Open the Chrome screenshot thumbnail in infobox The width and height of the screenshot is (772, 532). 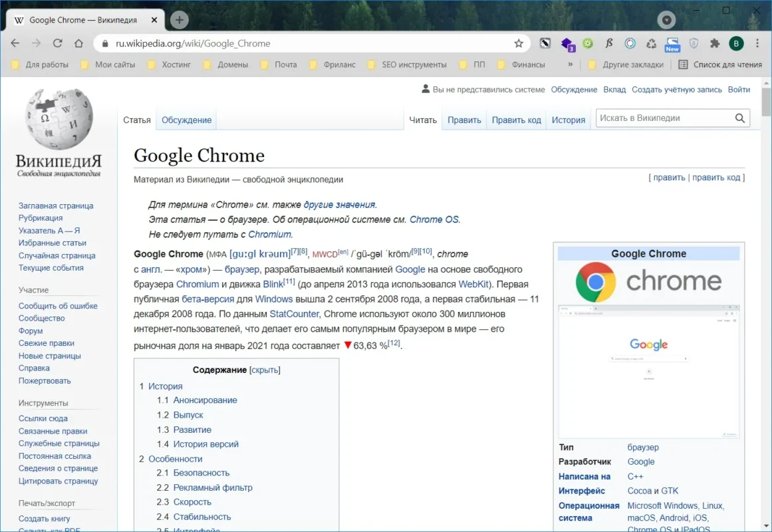(648, 372)
